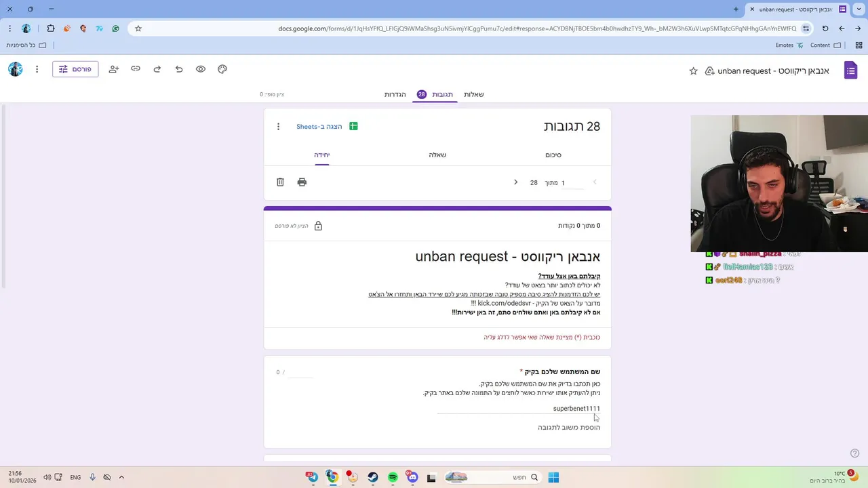Open Discord from the taskbar

pyautogui.click(x=412, y=477)
